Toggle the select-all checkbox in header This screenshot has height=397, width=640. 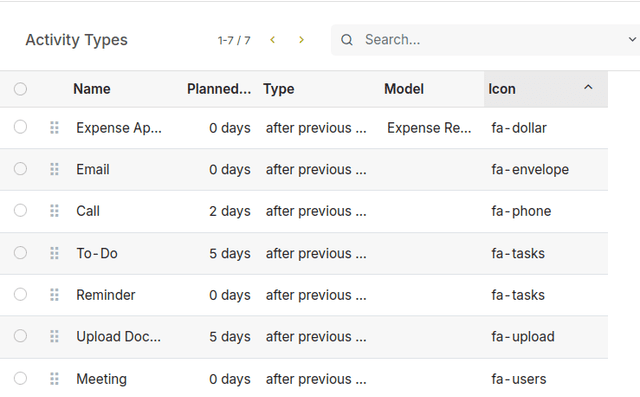pos(20,89)
